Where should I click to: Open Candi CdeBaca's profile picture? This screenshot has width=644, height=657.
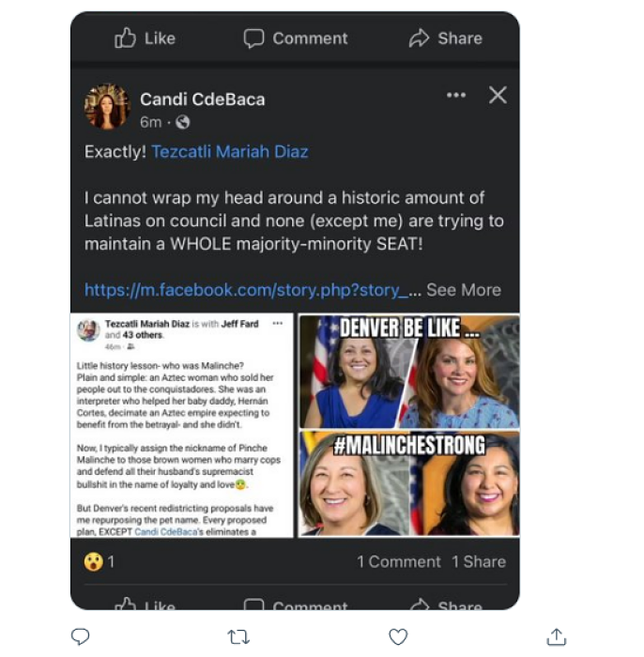pyautogui.click(x=107, y=107)
